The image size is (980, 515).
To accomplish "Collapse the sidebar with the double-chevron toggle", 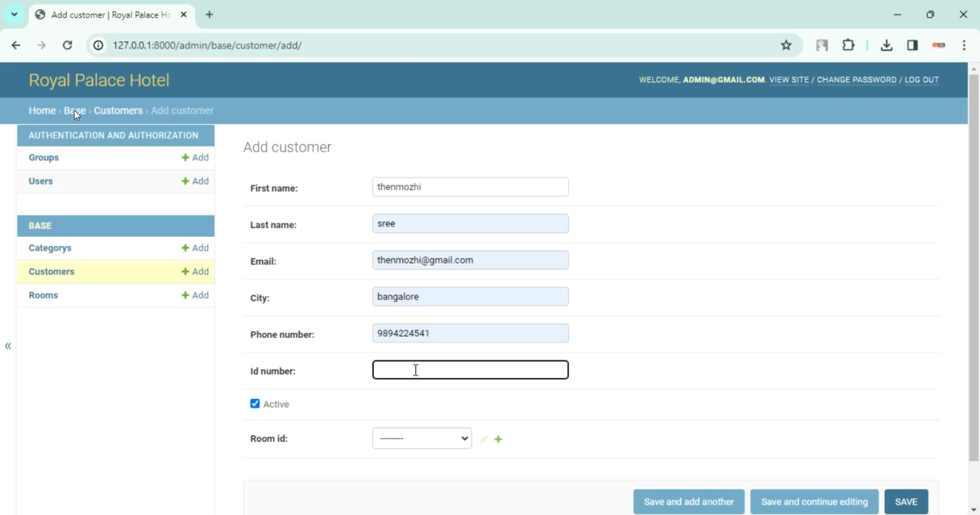I will click(8, 346).
